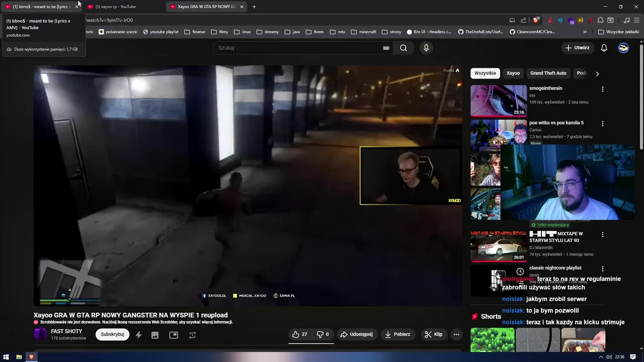Click the Brave icon in taskbar
644x362 pixels.
point(31,357)
